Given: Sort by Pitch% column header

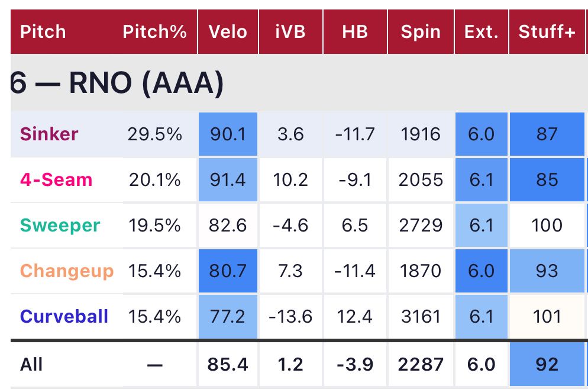Looking at the screenshot, I should coord(154,32).
